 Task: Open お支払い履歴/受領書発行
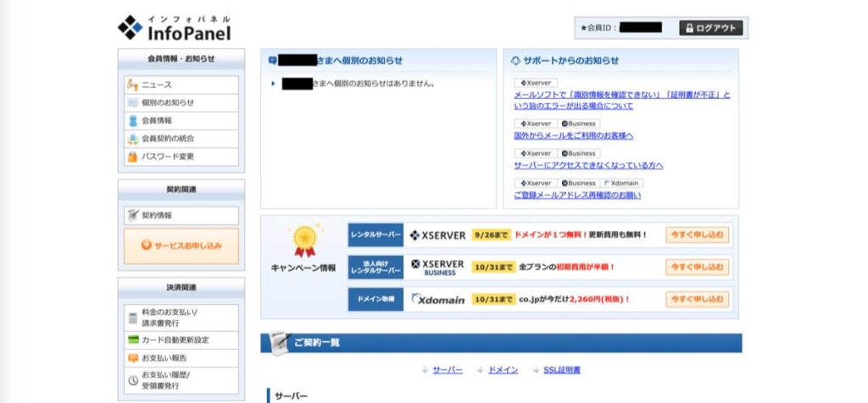181,380
